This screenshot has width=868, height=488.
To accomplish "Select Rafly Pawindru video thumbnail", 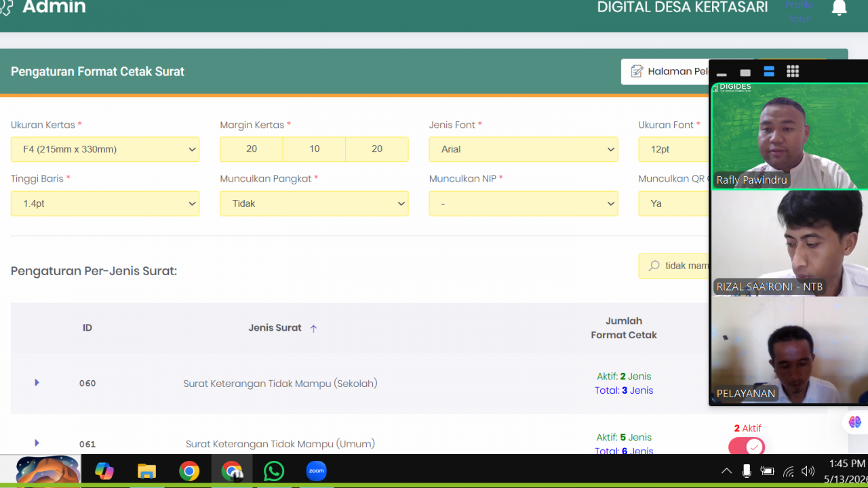I will click(789, 136).
